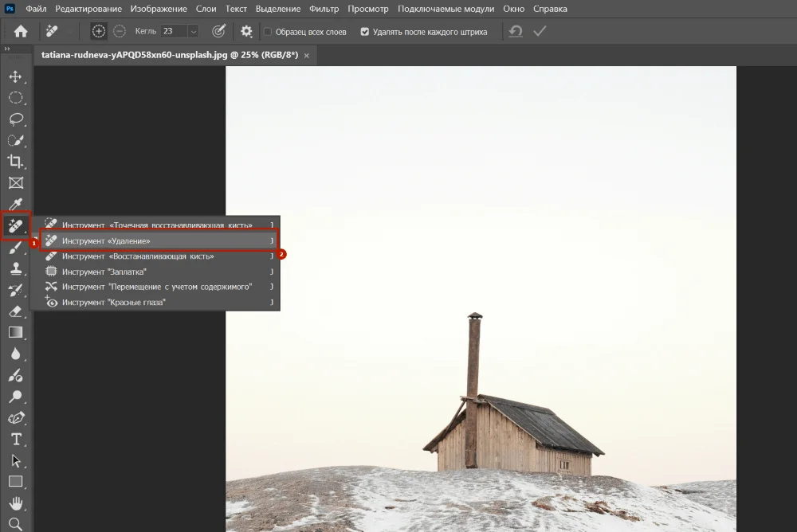The image size is (797, 532).
Task: Select the Eyedropper tool
Action: click(x=15, y=205)
